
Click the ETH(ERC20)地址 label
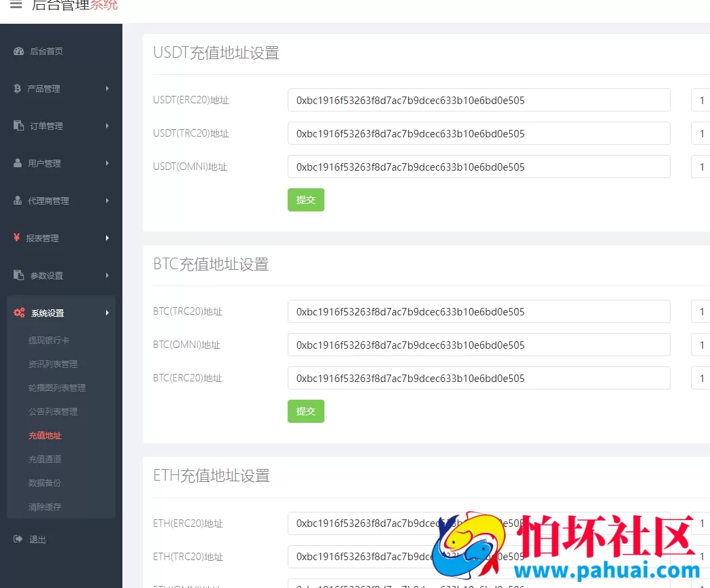click(188, 523)
